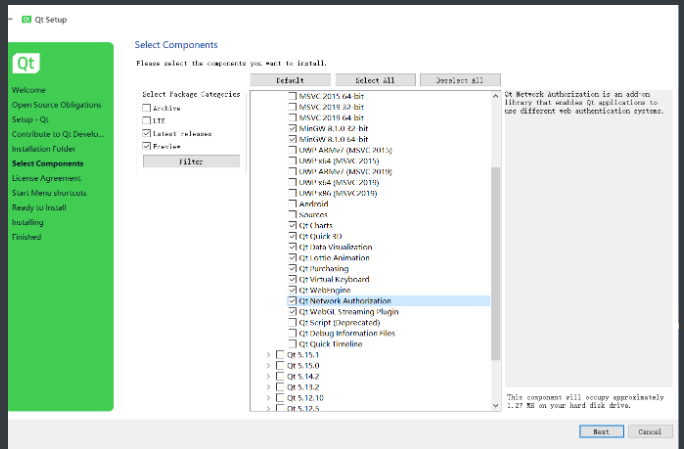Screen dimensions: 684x449
Task: Uncheck the Qt Charts component
Action: coord(293,225)
